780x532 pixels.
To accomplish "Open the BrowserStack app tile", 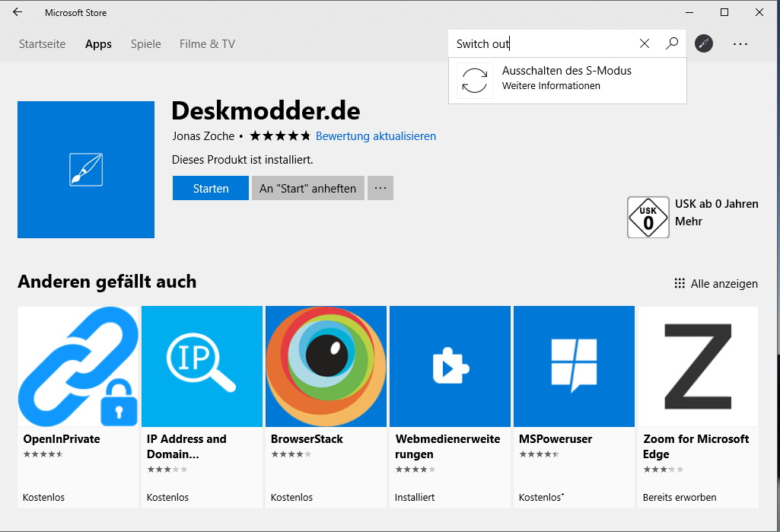I will [x=326, y=407].
